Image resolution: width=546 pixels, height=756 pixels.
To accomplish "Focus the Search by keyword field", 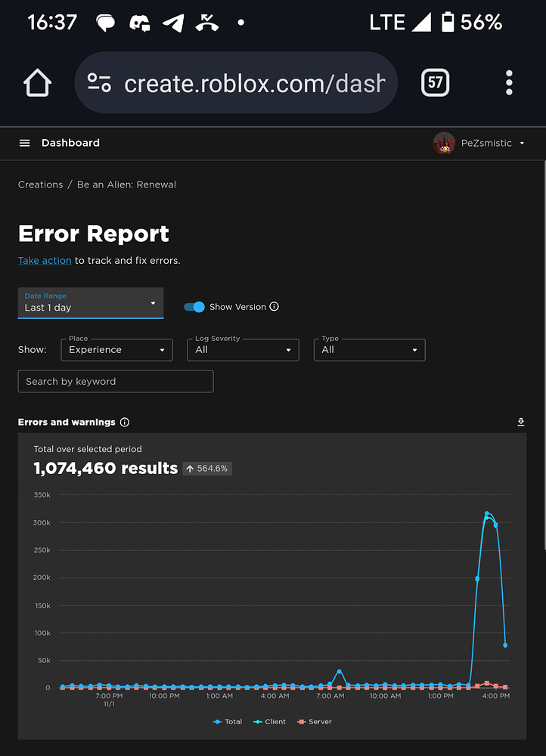I will point(116,381).
